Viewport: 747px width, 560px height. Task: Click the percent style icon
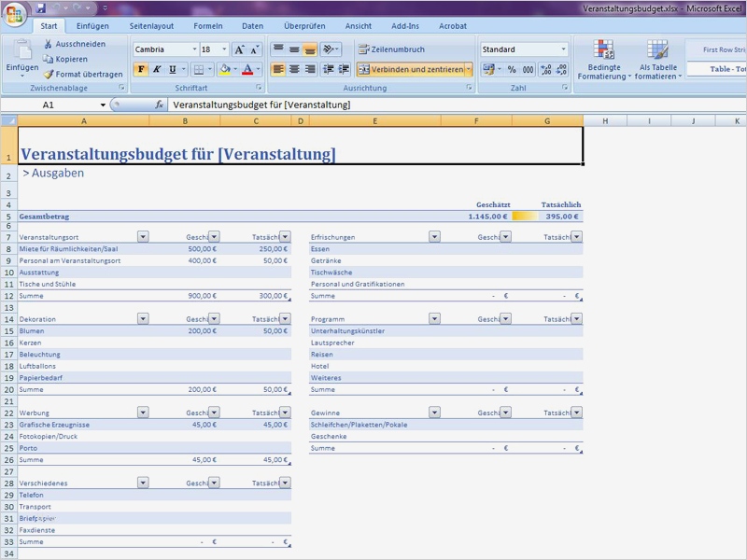pyautogui.click(x=511, y=69)
